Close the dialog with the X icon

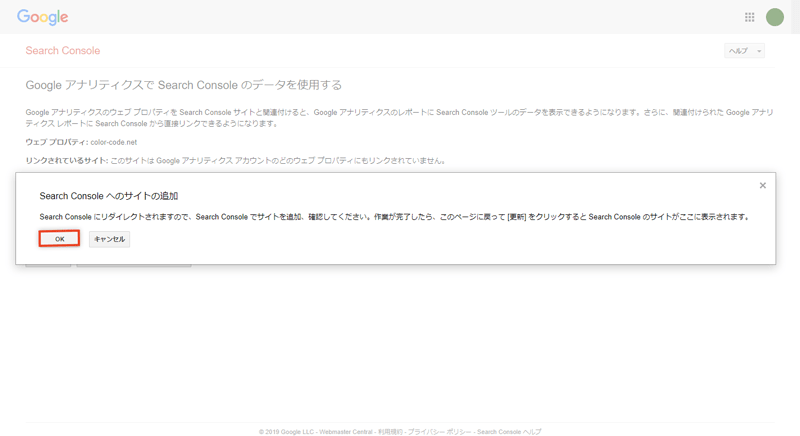(x=762, y=186)
